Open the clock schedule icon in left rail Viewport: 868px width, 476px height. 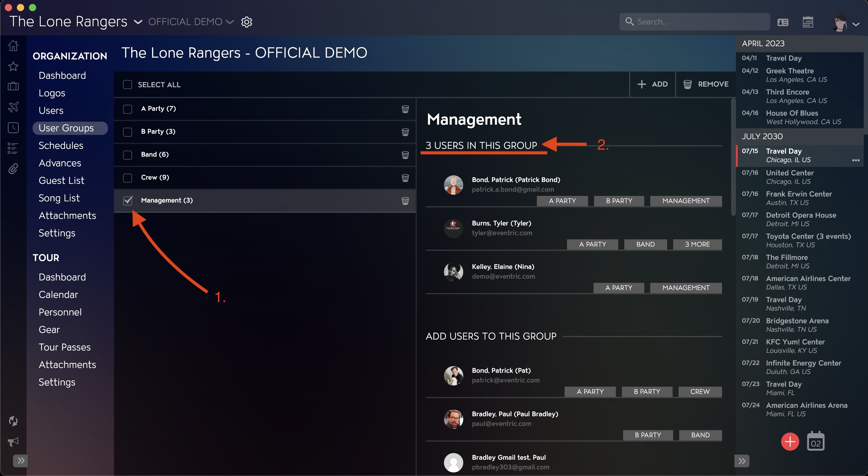13,128
